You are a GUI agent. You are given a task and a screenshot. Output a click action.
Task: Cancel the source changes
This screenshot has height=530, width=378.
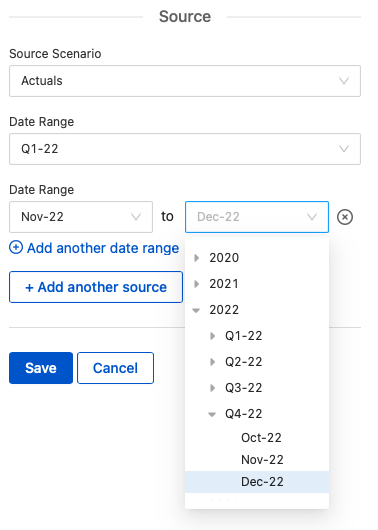(115, 368)
